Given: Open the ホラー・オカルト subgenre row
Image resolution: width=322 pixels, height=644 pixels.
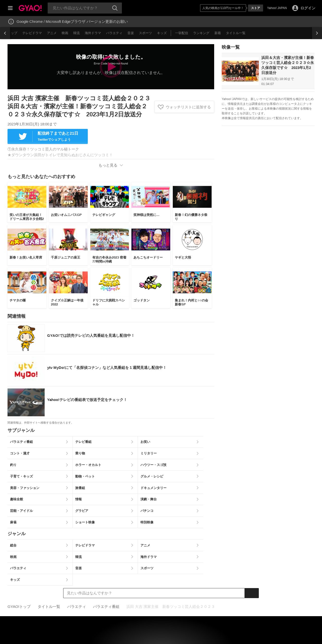Looking at the screenshot, I should (105, 465).
